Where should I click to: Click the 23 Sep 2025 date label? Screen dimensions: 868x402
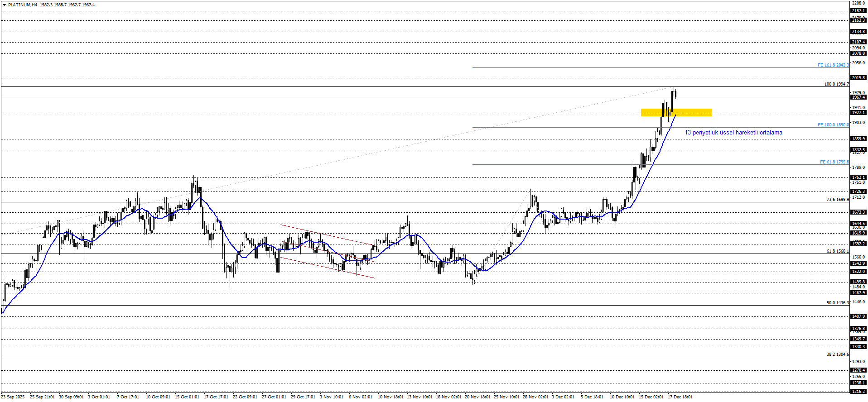point(13,397)
